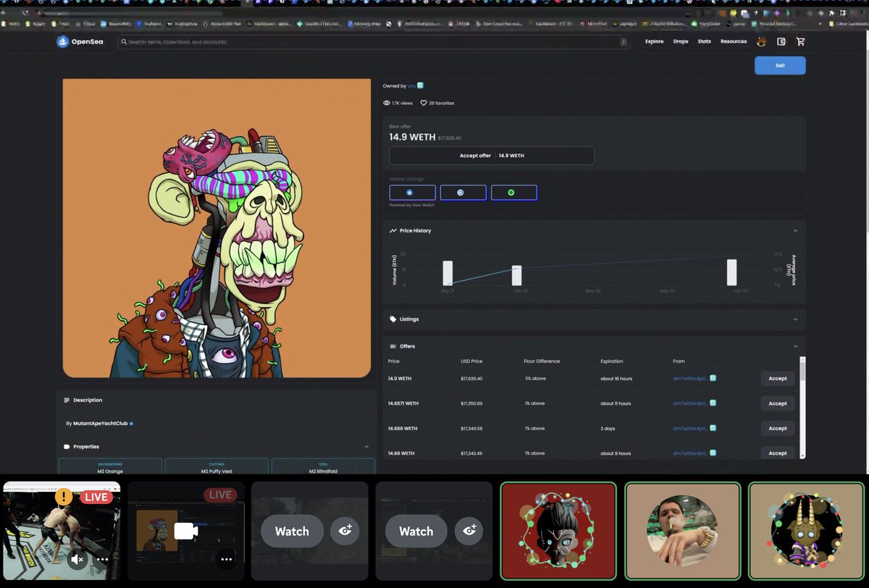
Task: Accept the 14.66 WETH offer
Action: pos(778,453)
